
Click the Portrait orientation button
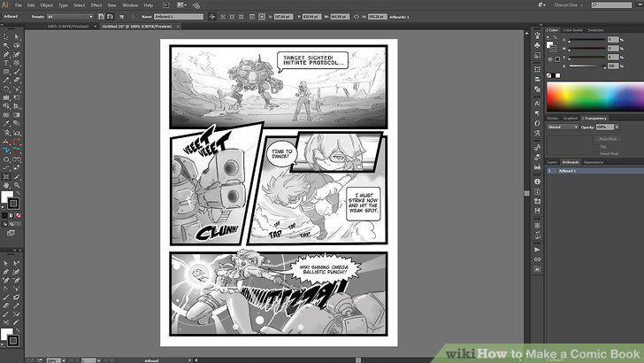(101, 17)
